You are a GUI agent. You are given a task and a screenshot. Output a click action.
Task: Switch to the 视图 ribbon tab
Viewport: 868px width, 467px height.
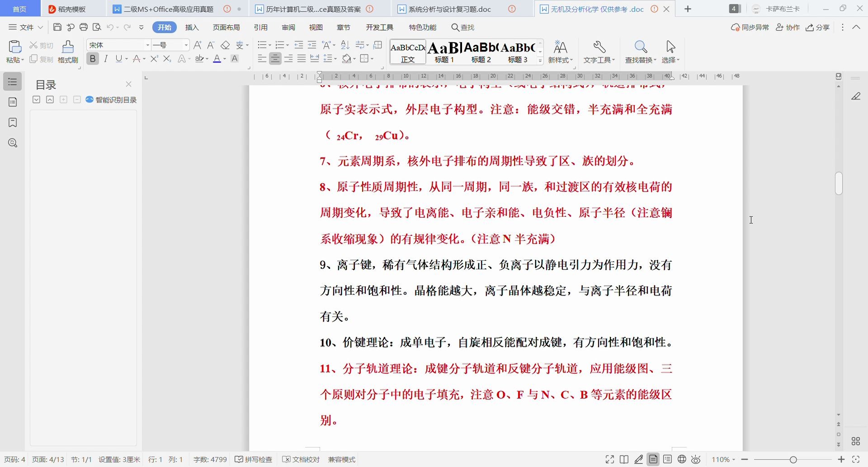[316, 27]
